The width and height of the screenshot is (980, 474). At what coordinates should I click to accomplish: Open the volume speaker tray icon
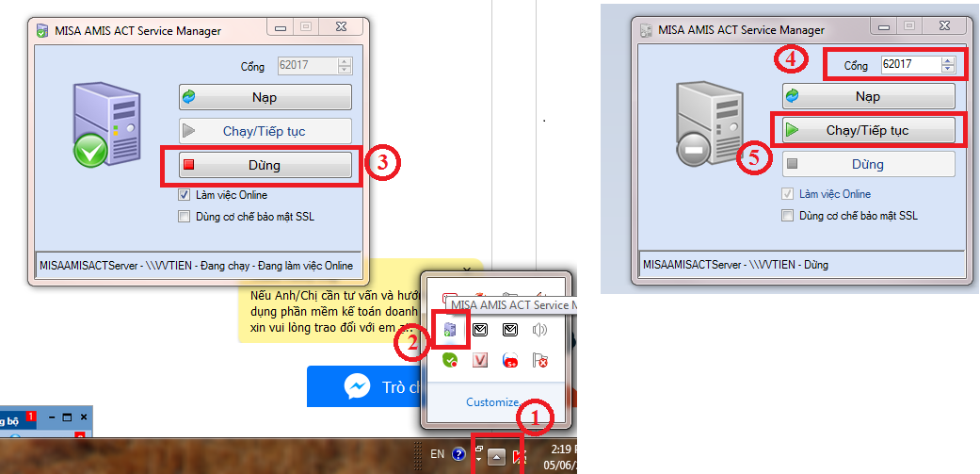coord(540,329)
